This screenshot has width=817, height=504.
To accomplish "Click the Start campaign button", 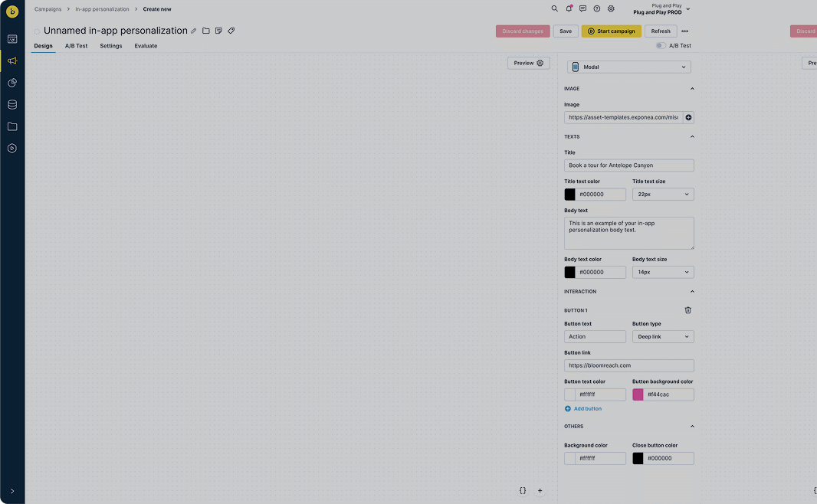I will point(611,31).
